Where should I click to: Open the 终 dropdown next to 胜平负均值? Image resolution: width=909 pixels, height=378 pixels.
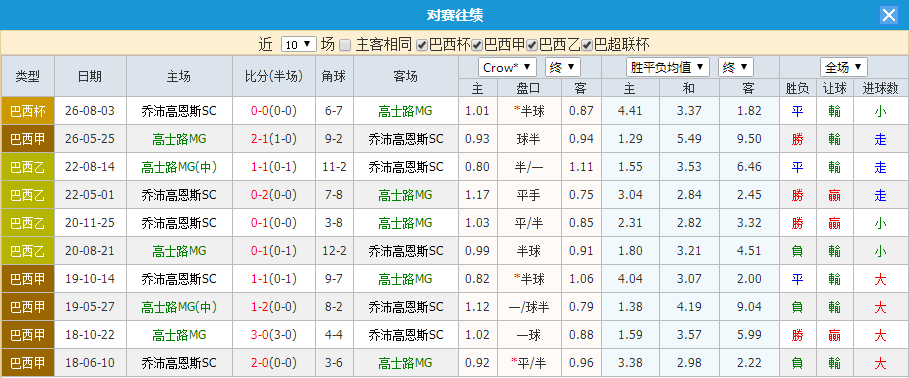tap(735, 67)
